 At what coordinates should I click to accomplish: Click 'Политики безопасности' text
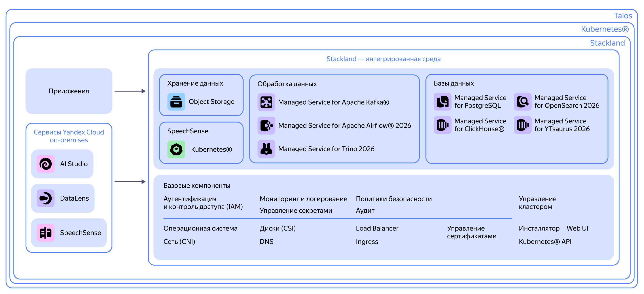point(394,199)
